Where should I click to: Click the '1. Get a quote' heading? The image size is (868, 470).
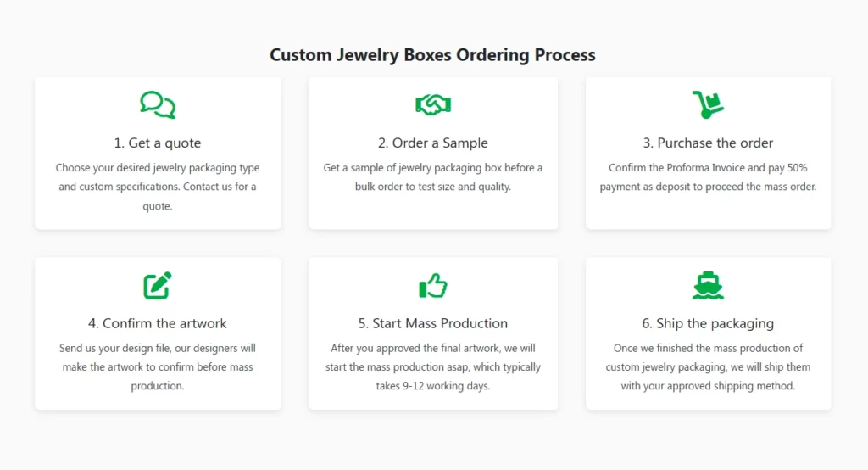pyautogui.click(x=158, y=143)
